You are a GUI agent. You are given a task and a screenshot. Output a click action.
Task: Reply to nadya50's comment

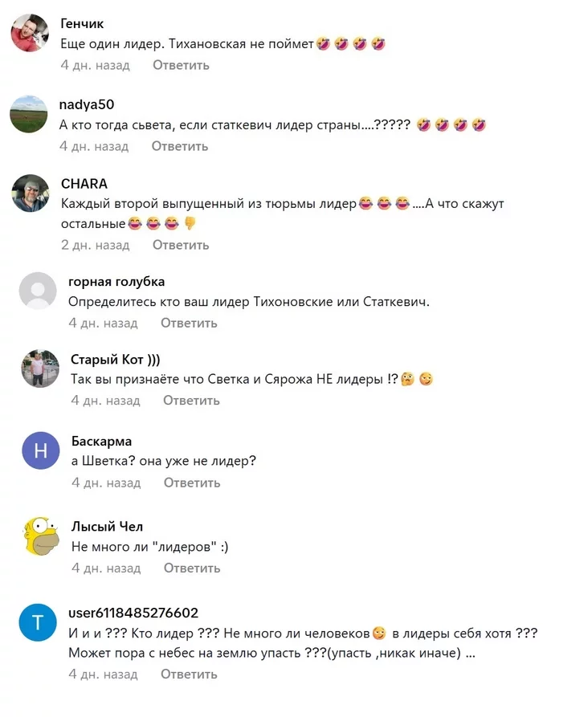pos(180,146)
